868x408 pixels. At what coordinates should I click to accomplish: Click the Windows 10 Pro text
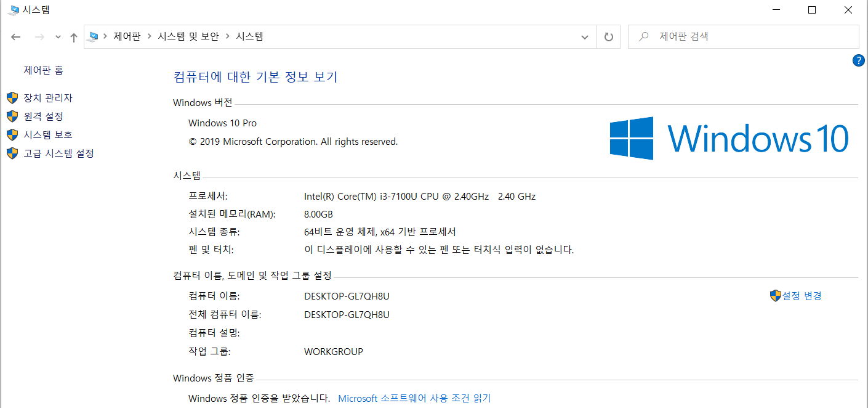click(x=223, y=123)
